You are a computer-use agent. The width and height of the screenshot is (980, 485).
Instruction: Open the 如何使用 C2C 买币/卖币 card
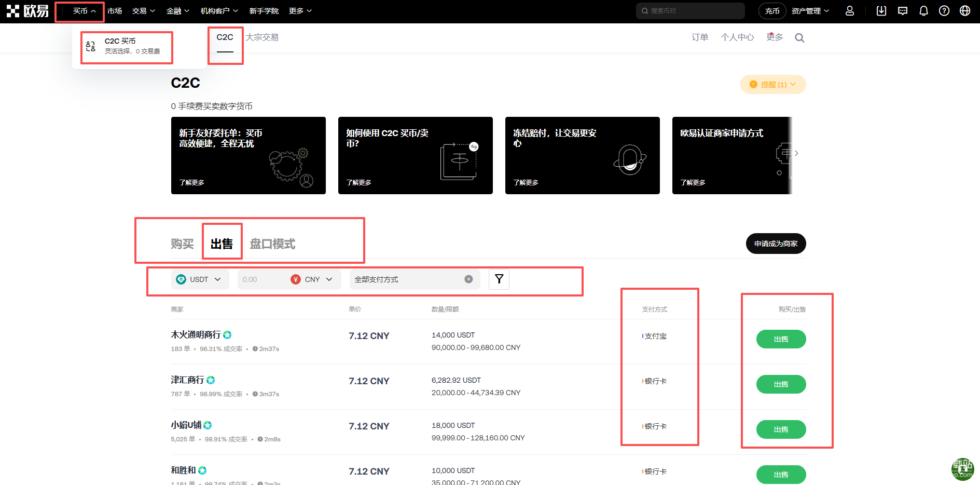(x=415, y=155)
